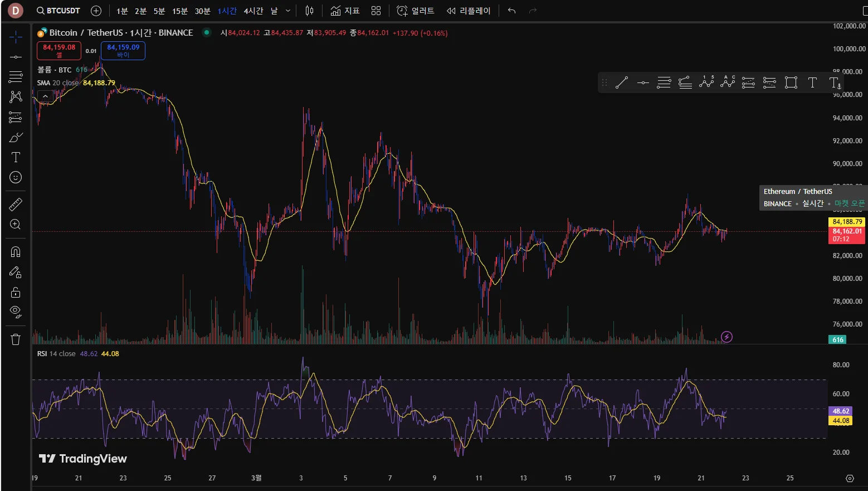Start bar replay with 리플레이
The height and width of the screenshot is (491, 868).
coord(469,11)
